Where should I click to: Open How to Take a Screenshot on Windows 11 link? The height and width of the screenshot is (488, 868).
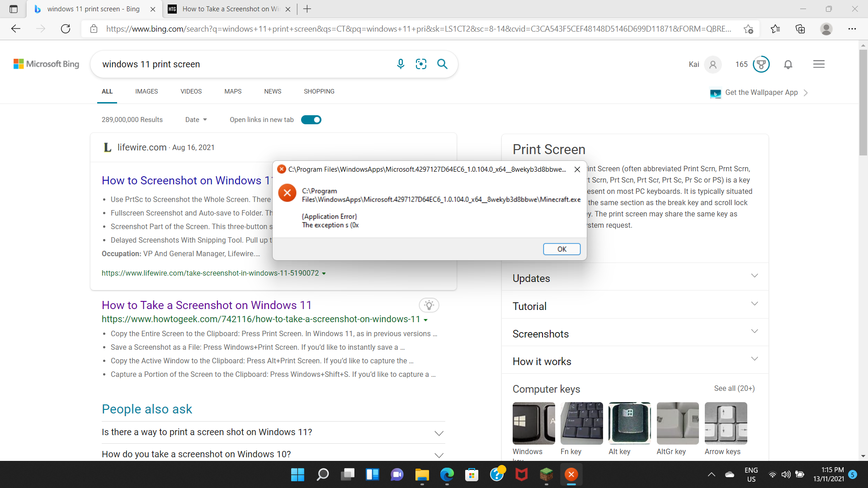pyautogui.click(x=207, y=305)
